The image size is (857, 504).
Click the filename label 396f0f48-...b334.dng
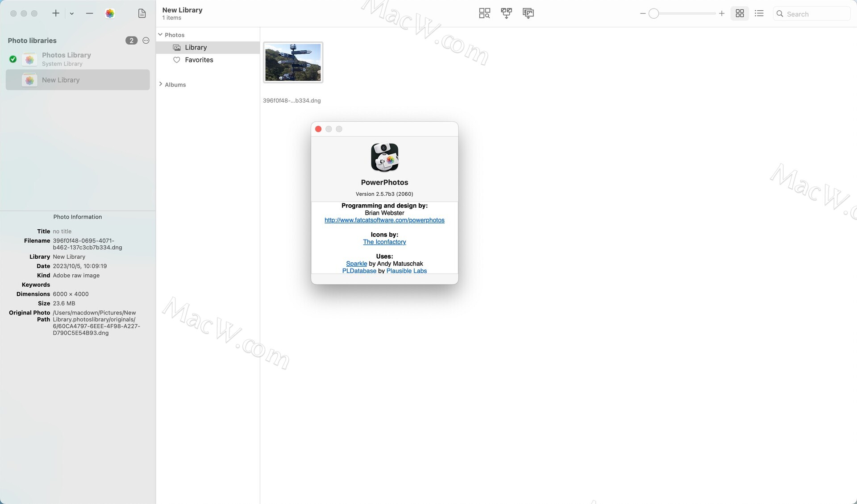[x=292, y=100]
